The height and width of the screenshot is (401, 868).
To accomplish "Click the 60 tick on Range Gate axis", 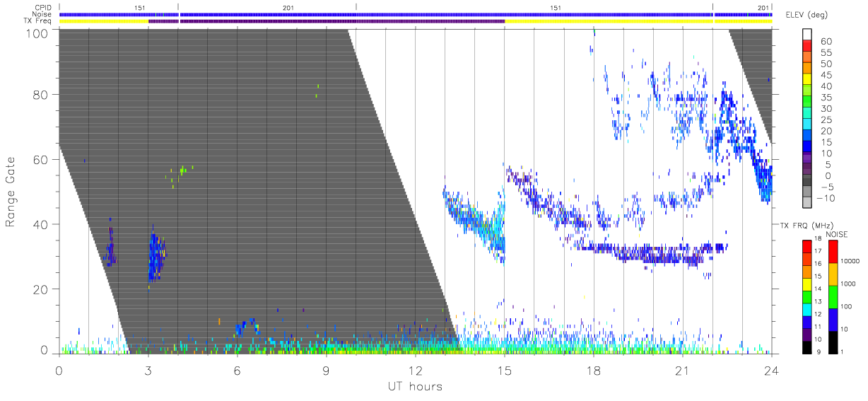I will coord(42,160).
